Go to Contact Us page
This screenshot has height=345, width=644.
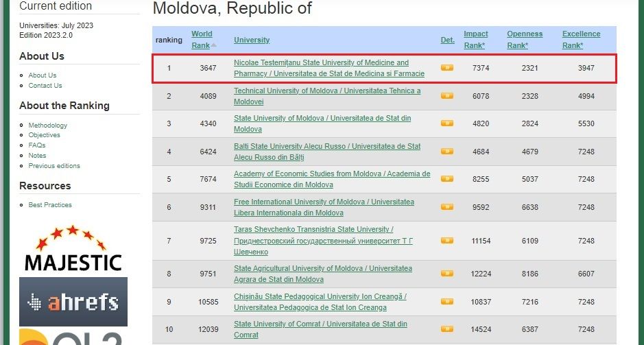tap(45, 86)
